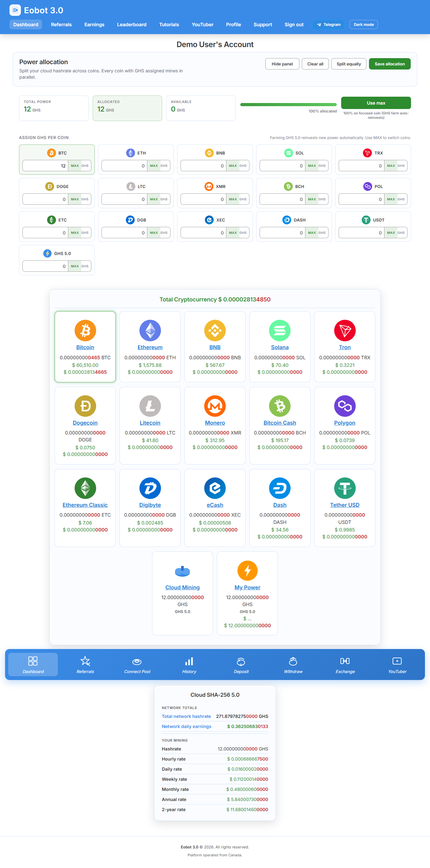Open the Profile top menu item
The height and width of the screenshot is (868, 430).
click(x=233, y=25)
